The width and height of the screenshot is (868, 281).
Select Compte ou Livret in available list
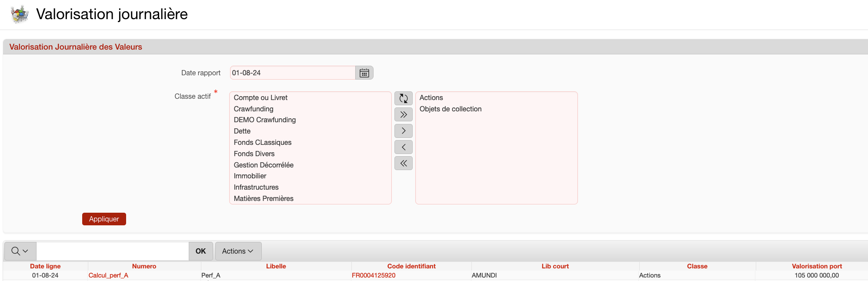coord(260,98)
